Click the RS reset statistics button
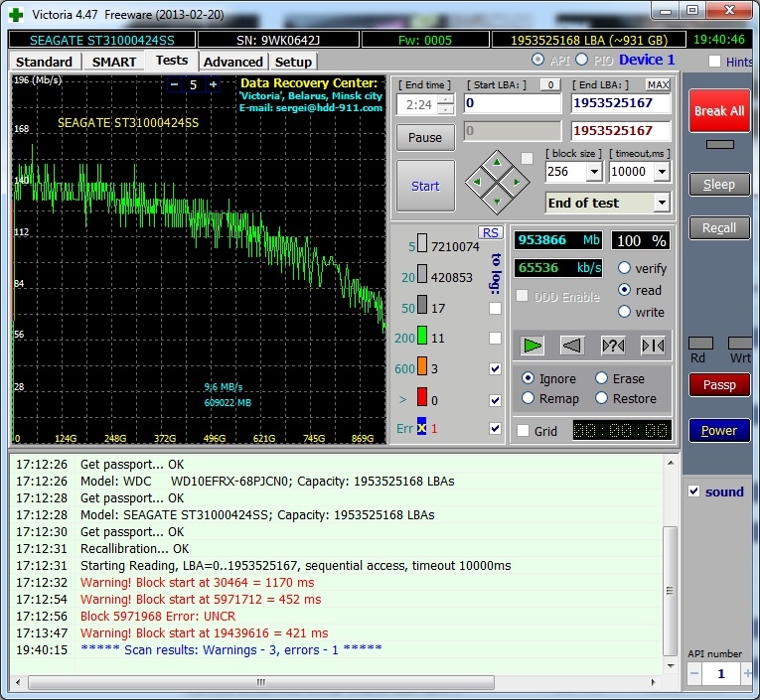The width and height of the screenshot is (760, 700). [x=491, y=233]
